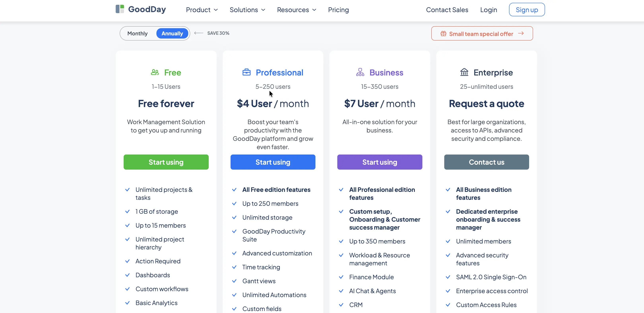This screenshot has width=644, height=313.
Task: Click the Enterprise plan building icon
Action: pyautogui.click(x=464, y=72)
